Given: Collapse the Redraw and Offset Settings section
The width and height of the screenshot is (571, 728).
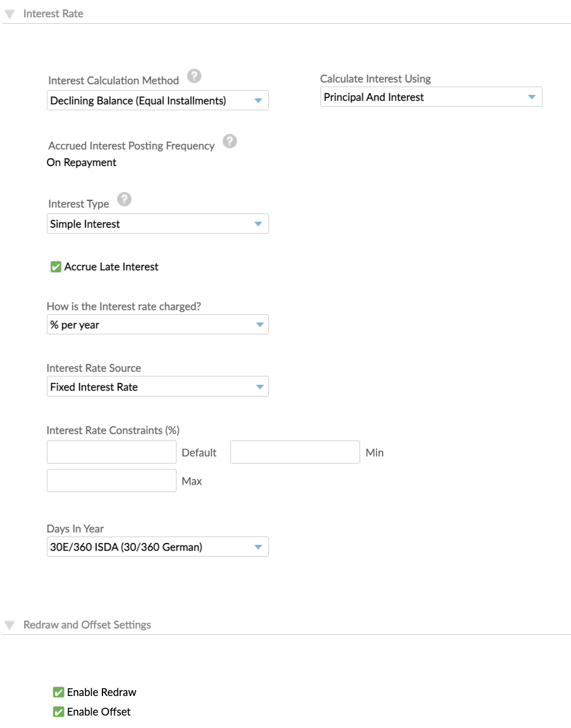Looking at the screenshot, I should coord(9,624).
